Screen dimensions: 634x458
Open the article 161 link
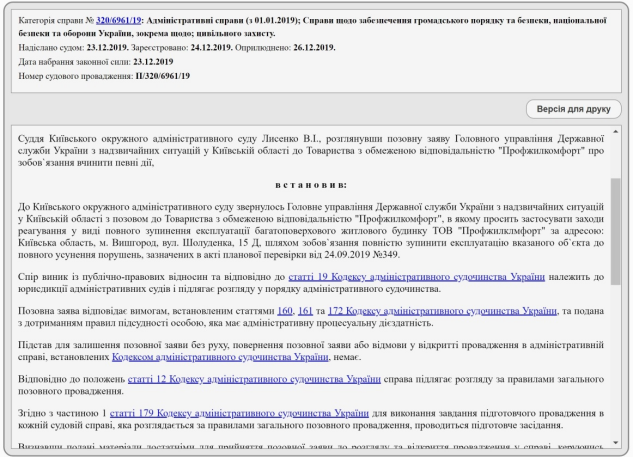tap(305, 311)
